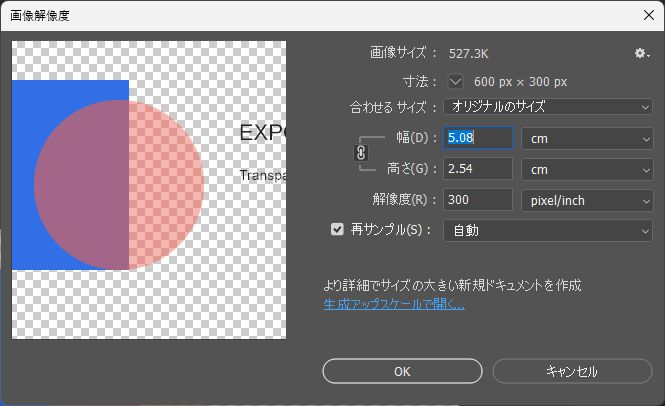Click the 527.3K image size value
The image size is (665, 406).
469,54
